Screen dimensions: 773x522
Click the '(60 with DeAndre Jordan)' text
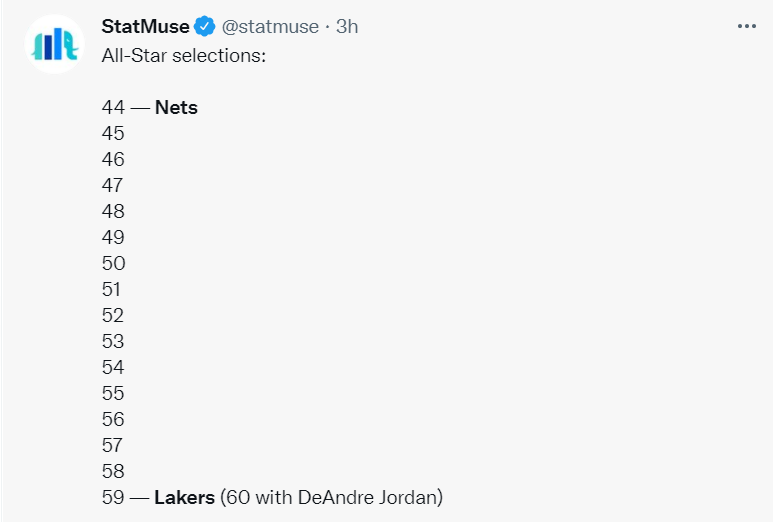click(331, 497)
